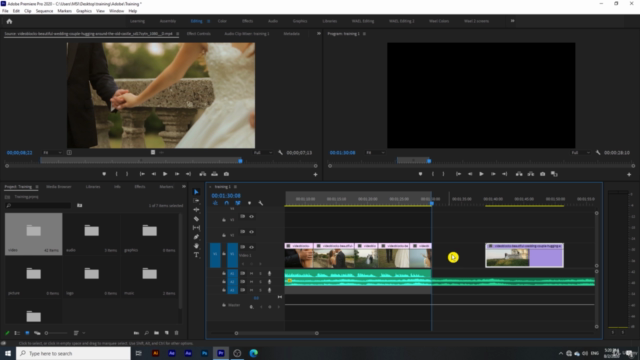Click Insert button in Source monitor

click(x=202, y=174)
